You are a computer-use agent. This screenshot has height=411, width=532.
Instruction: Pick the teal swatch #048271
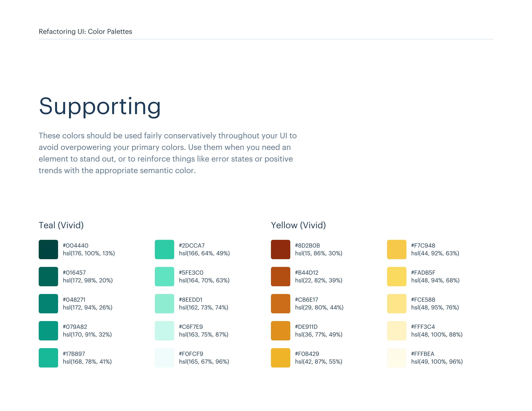pos(48,303)
